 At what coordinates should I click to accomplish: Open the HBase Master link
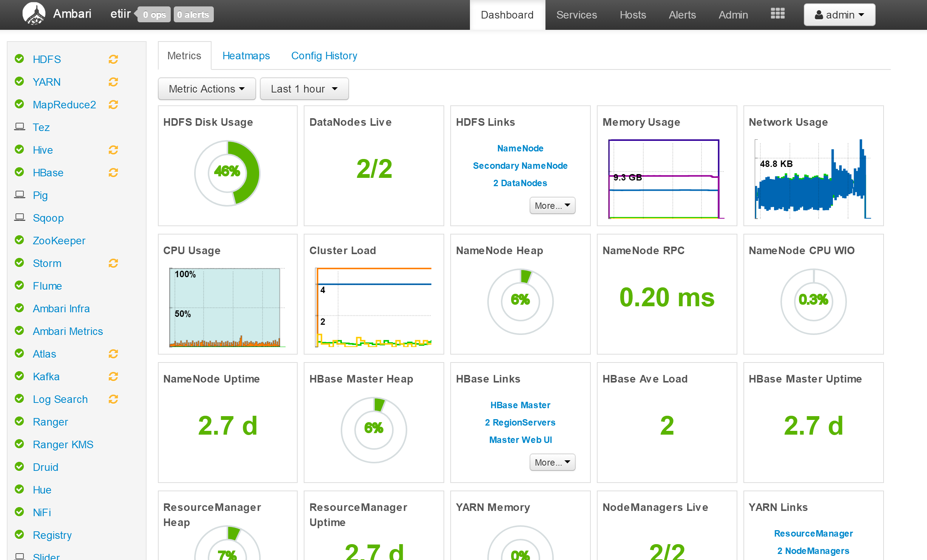tap(520, 405)
